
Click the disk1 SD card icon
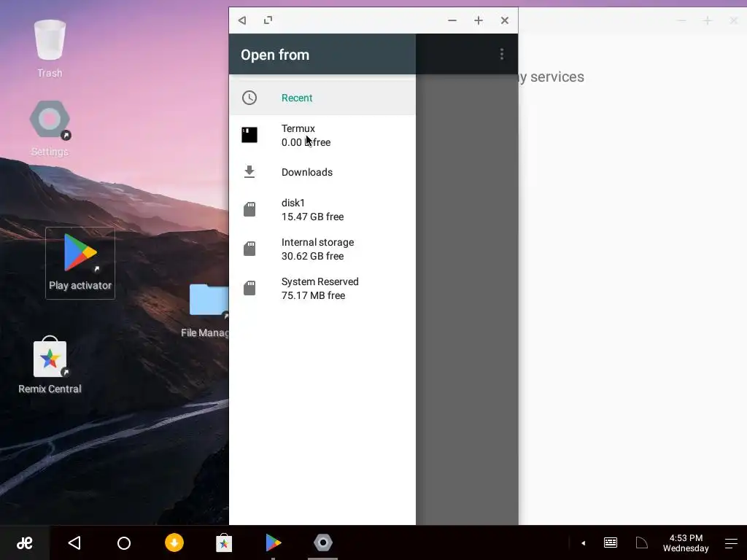[x=249, y=209]
